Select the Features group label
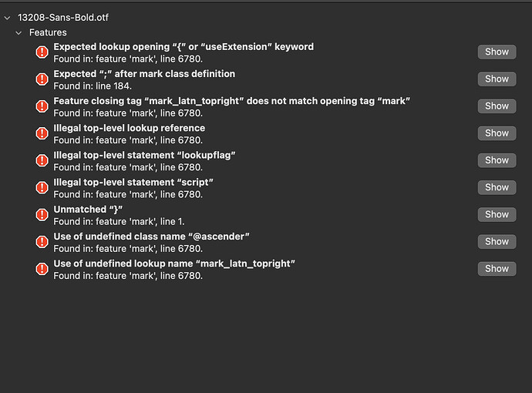This screenshot has height=393, width=532. tap(48, 33)
